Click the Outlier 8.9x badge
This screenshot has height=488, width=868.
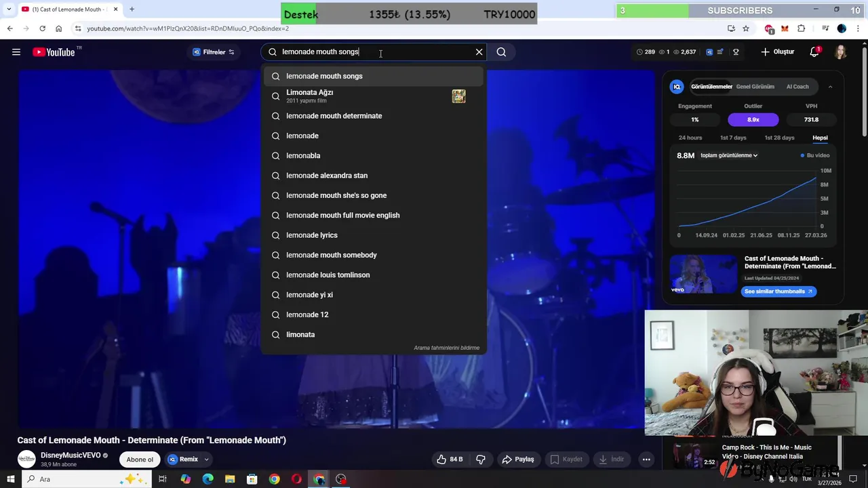point(753,119)
